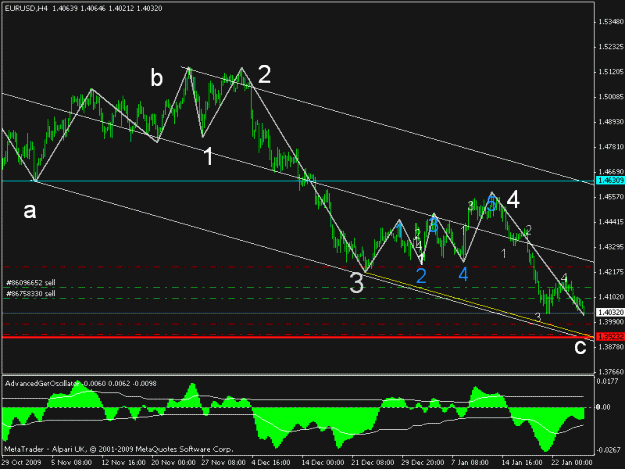625x469 pixels.
Task: Select the large white wave label '1'
Action: 208,156
